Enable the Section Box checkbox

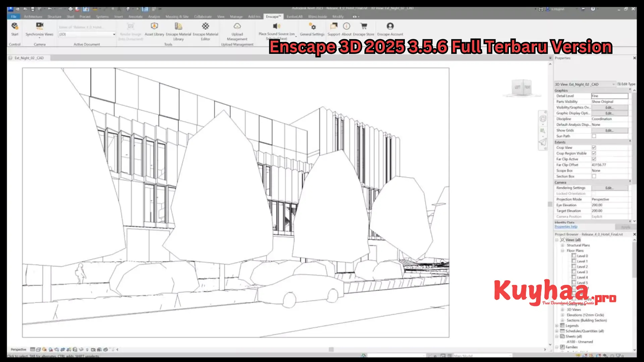[594, 176]
